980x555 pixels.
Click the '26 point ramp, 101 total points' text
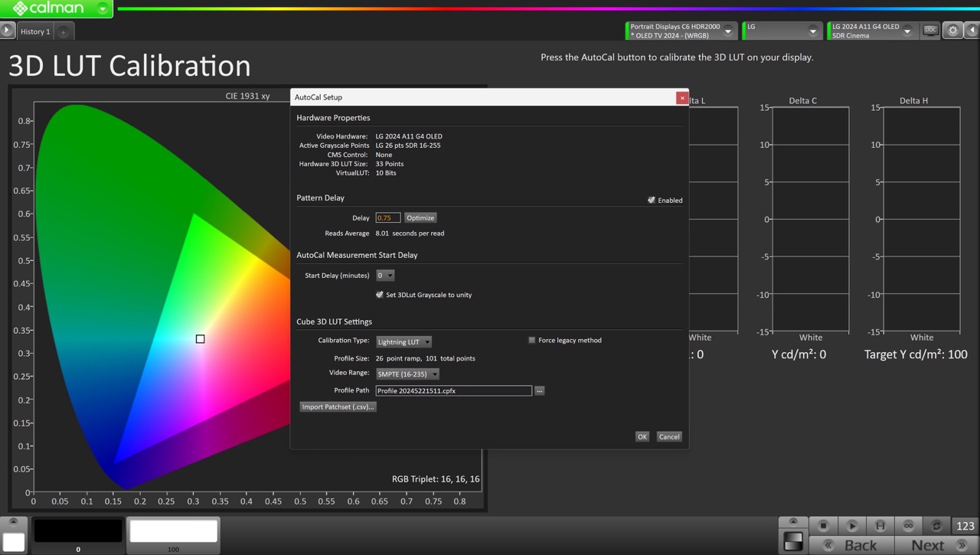(x=426, y=358)
